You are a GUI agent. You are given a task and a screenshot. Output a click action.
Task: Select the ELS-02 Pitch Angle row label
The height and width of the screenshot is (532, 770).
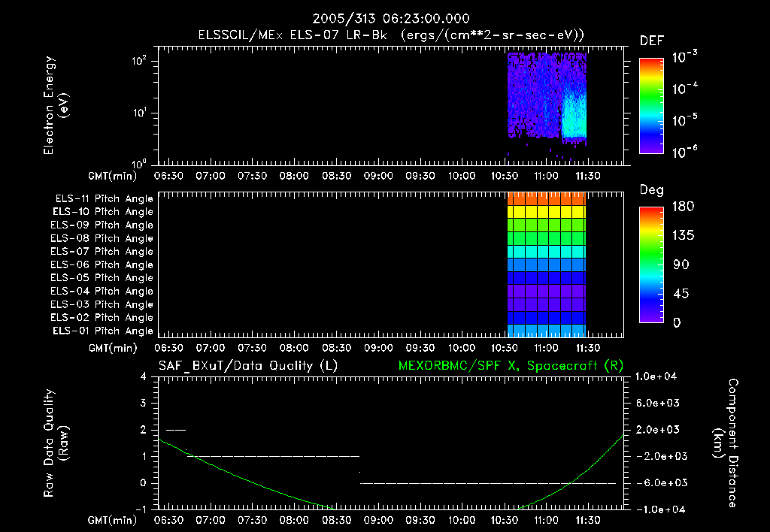tap(102, 318)
